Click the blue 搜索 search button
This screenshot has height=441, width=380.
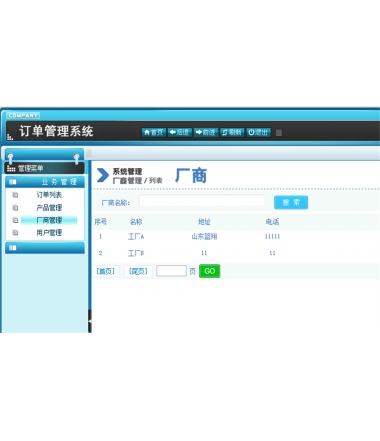[291, 202]
